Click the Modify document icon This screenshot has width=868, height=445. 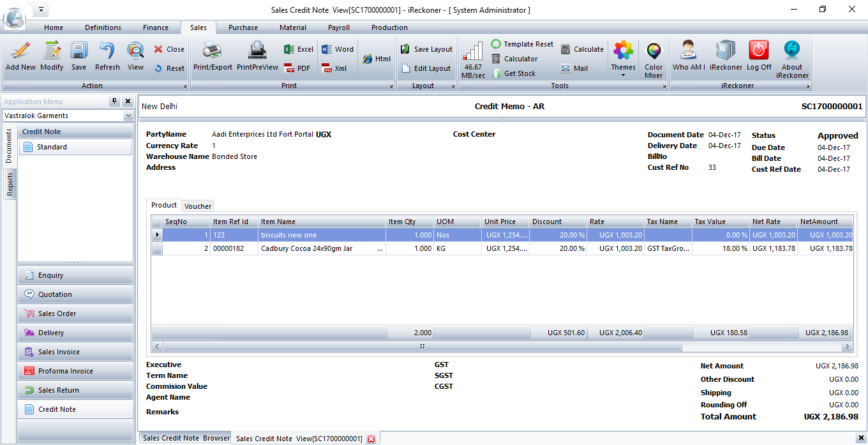tap(52, 51)
